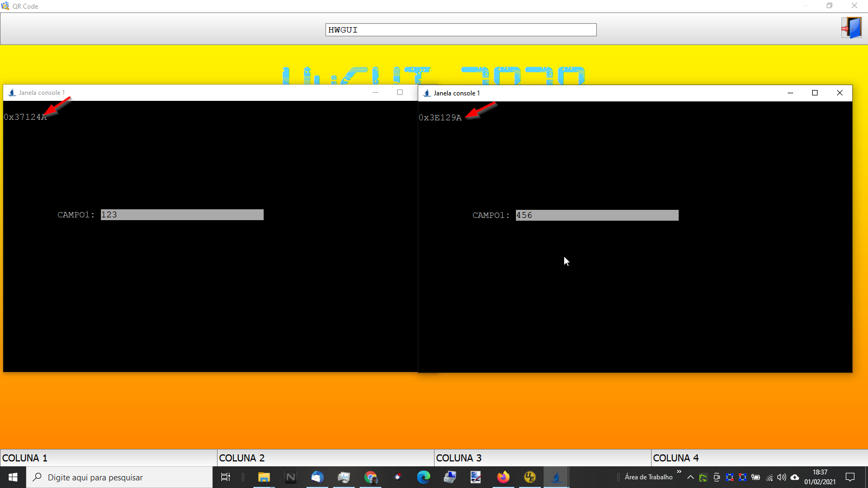Click the second blue-and-red squares tray icon
This screenshot has width=868, height=488.
point(743,477)
